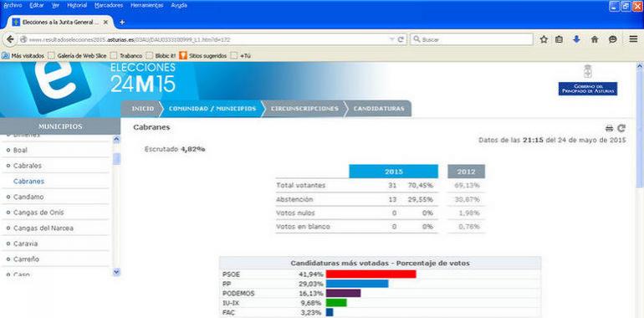Screen dimensions: 644x318
Task: Click the purple PODEMOS percentage bar
Action: click(344, 293)
